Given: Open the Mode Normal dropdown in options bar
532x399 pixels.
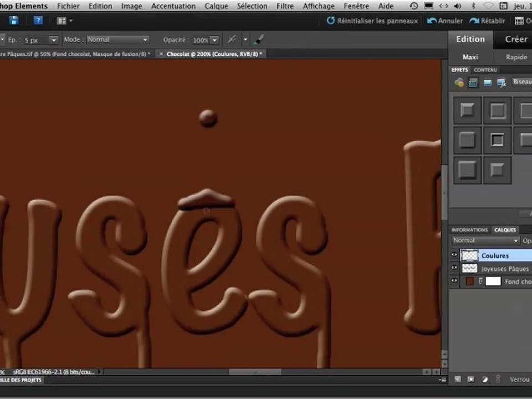Looking at the screenshot, I should [117, 40].
